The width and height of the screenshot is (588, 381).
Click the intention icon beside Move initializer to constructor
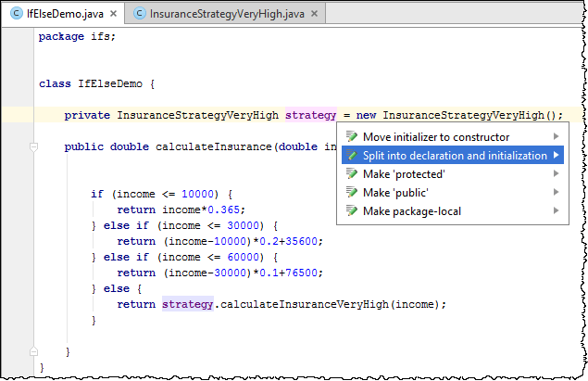click(x=351, y=137)
